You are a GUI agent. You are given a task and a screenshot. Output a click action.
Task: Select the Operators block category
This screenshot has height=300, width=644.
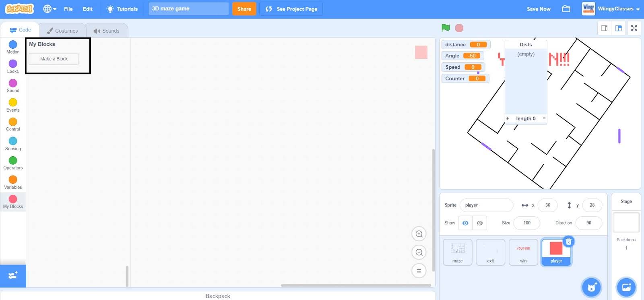coord(13,163)
